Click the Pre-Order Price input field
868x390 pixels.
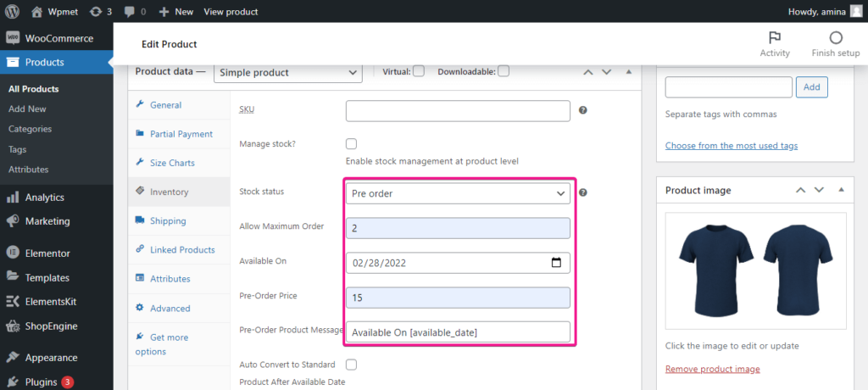(458, 298)
